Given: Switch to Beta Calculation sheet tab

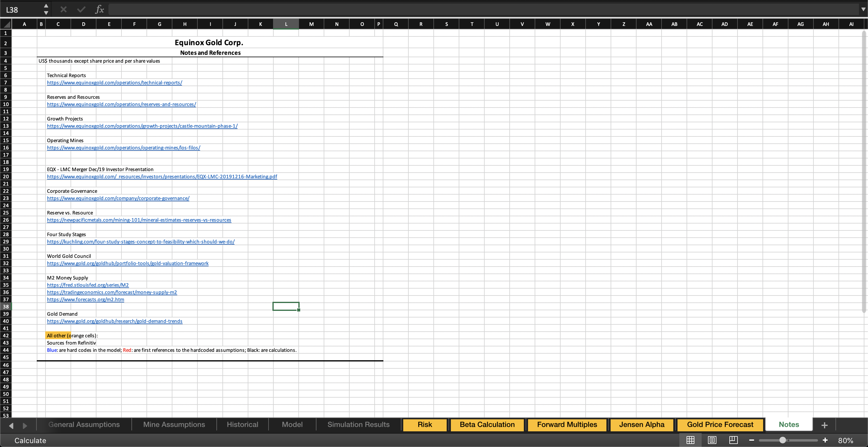Looking at the screenshot, I should 487,424.
